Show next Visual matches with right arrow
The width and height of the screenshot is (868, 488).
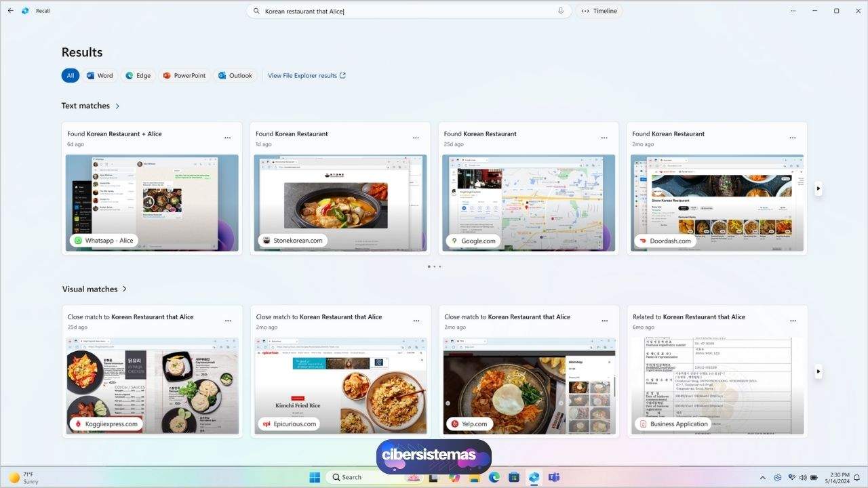tap(818, 371)
